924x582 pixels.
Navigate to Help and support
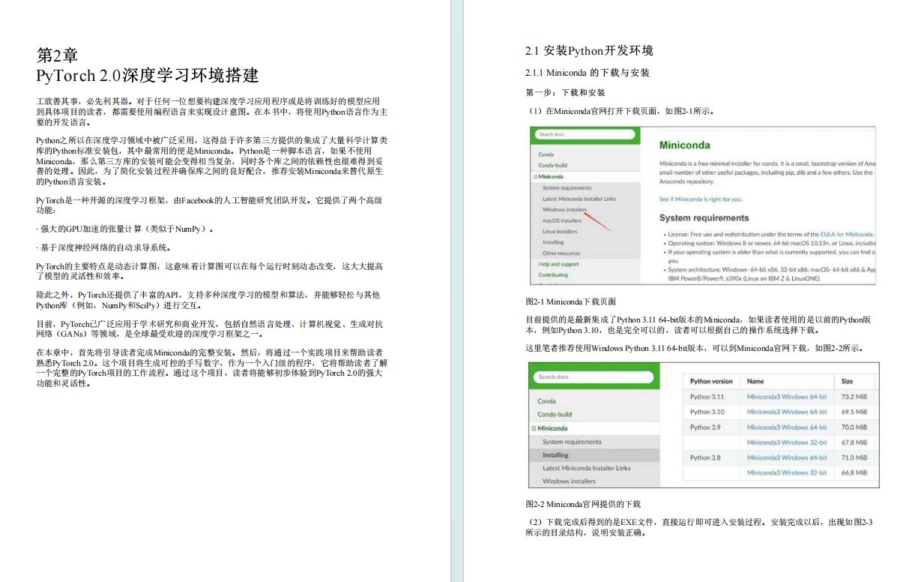pos(560,265)
